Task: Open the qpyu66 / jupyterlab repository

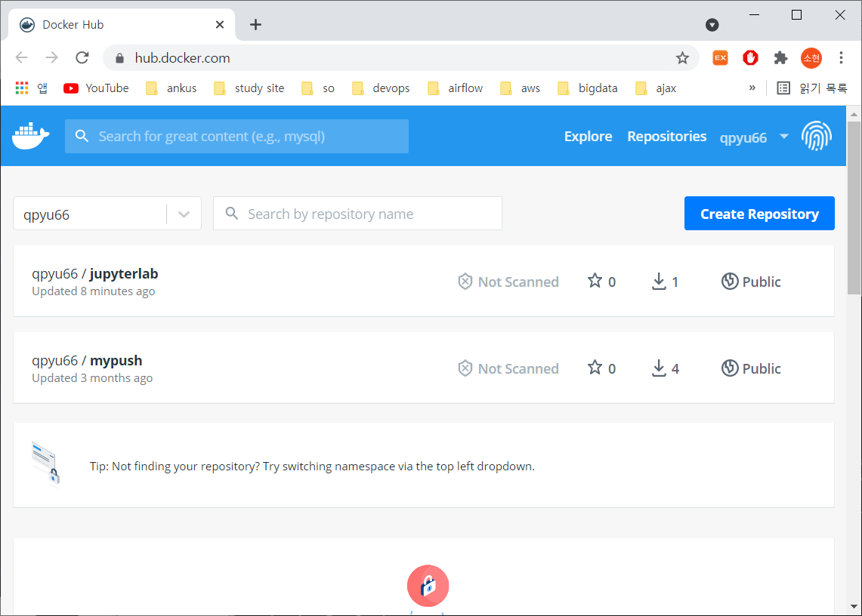Action: 95,274
